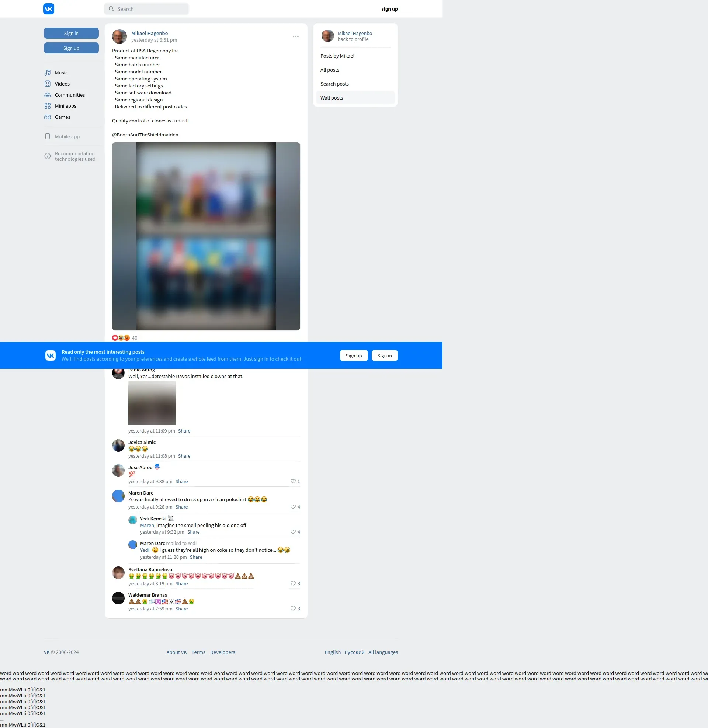
Task: Open All languages selector in footer
Action: click(x=383, y=652)
